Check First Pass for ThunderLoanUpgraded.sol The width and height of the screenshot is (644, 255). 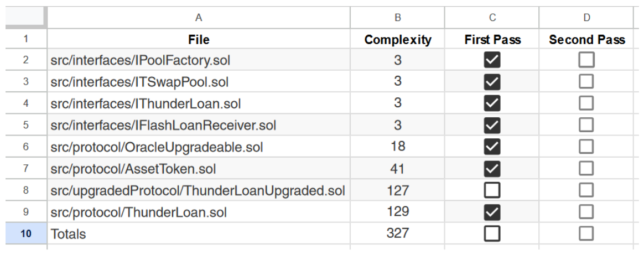click(492, 190)
